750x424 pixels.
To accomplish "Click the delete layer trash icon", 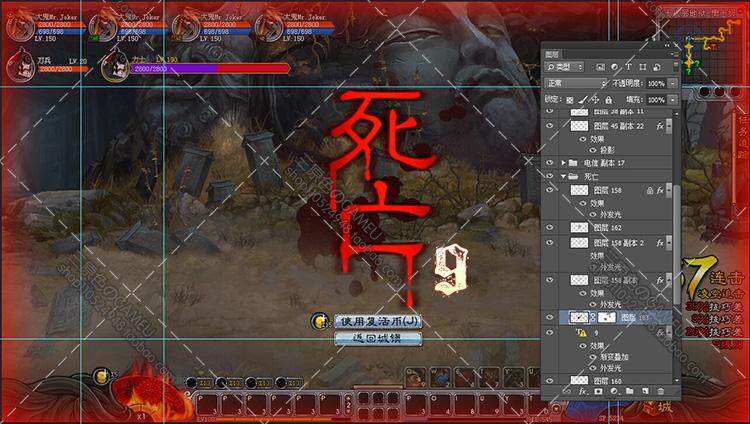I will coord(661,391).
